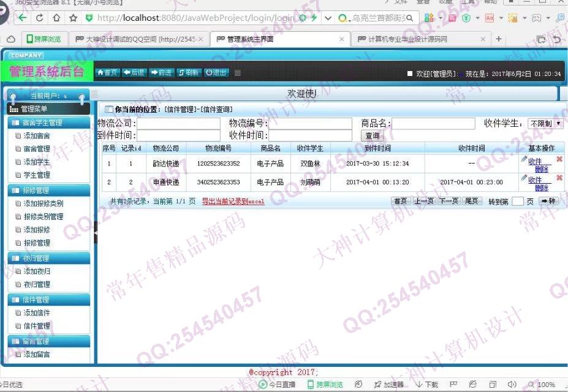Close the 管理系统主界面 tab
568x392 pixels.
point(341,39)
